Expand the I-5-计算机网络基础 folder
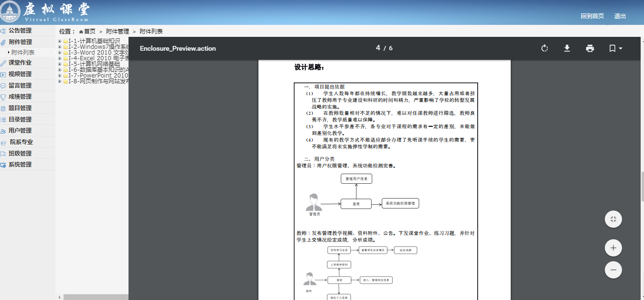 60,64
